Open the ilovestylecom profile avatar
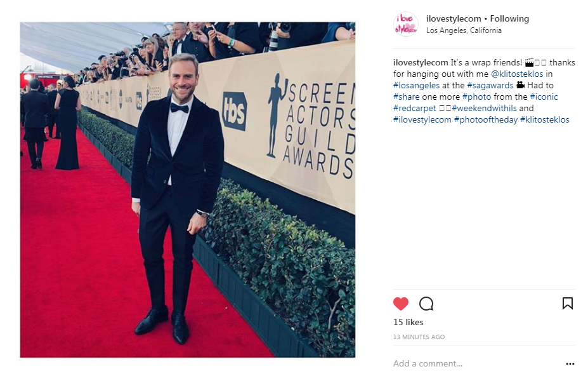This screenshot has height=376, width=588. pyautogui.click(x=406, y=24)
